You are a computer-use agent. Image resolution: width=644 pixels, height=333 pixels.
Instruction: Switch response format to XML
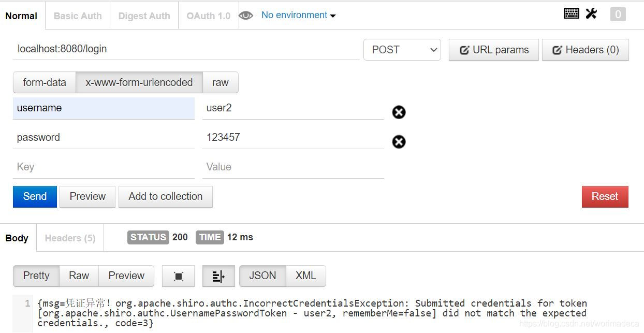click(305, 276)
